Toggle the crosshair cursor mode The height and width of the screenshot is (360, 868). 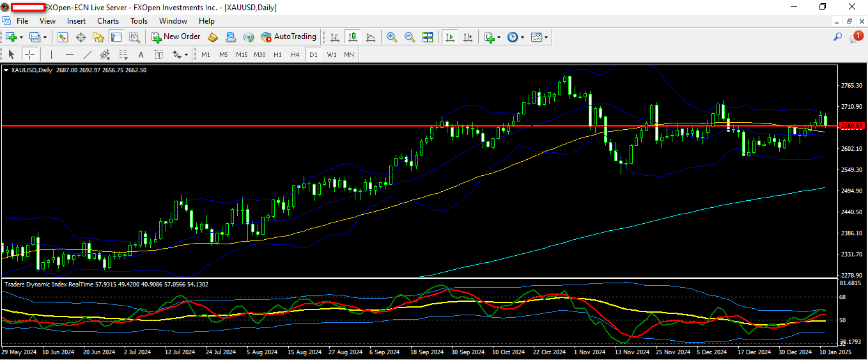(x=29, y=54)
